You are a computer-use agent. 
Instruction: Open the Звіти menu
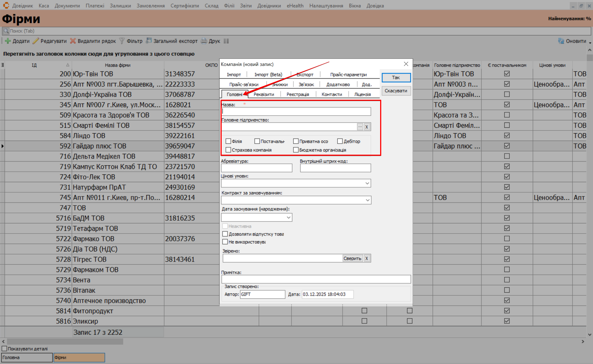click(246, 5)
